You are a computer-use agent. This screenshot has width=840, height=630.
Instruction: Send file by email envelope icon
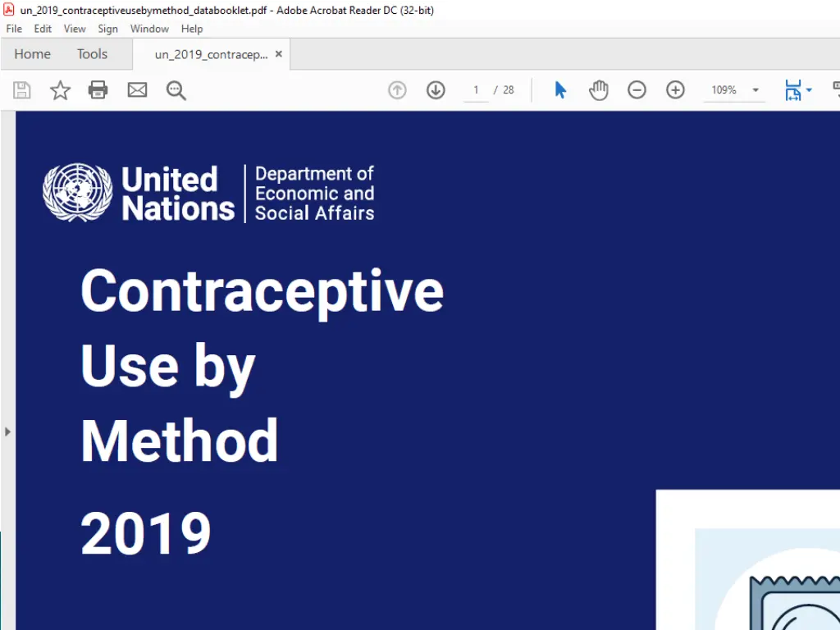(137, 90)
